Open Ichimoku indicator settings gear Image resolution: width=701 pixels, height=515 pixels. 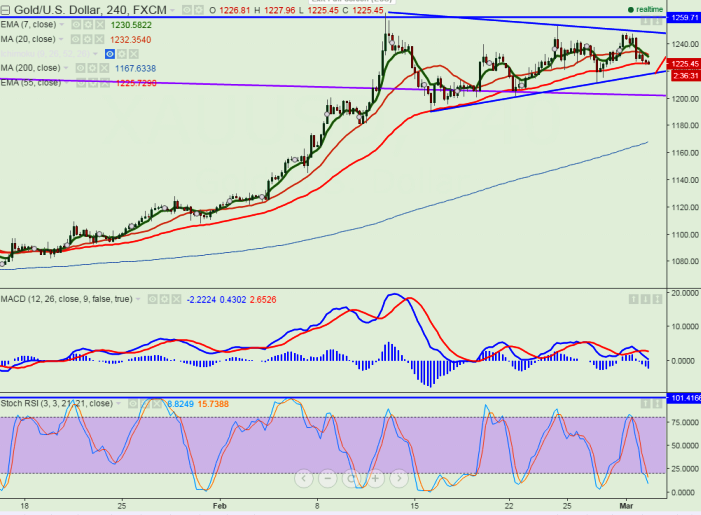tap(122, 54)
